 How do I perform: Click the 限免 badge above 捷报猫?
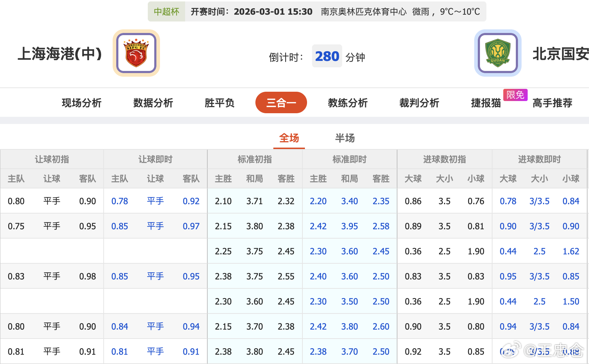tap(515, 95)
